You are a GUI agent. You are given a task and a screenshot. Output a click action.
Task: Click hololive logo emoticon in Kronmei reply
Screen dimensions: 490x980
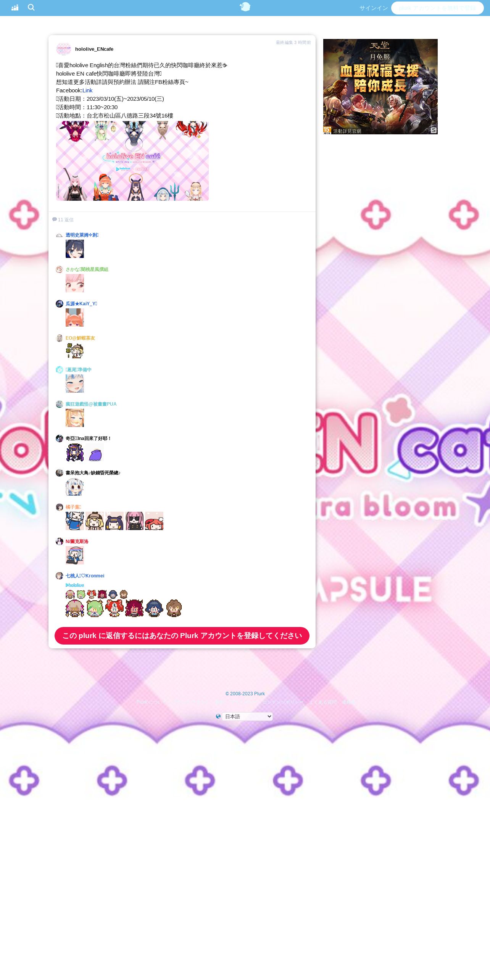(75, 585)
